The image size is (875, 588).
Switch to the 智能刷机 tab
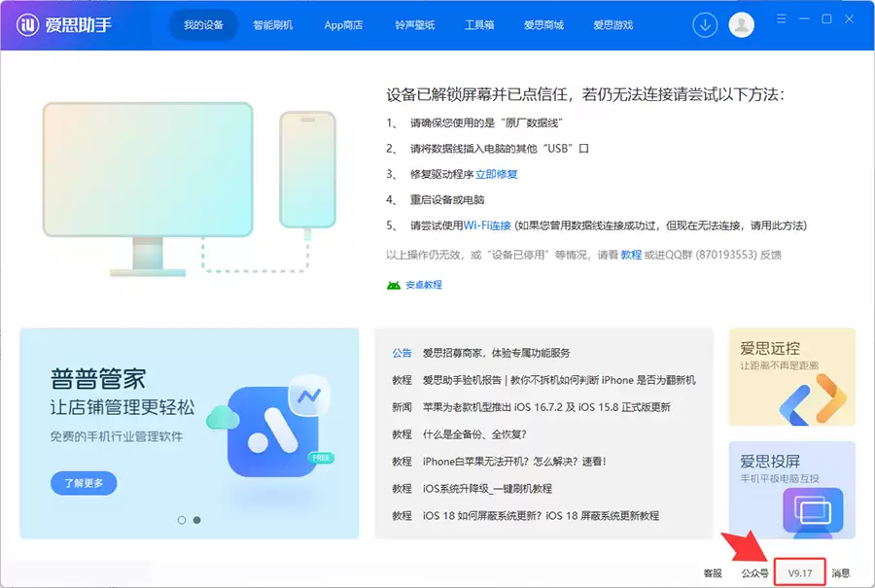click(273, 25)
